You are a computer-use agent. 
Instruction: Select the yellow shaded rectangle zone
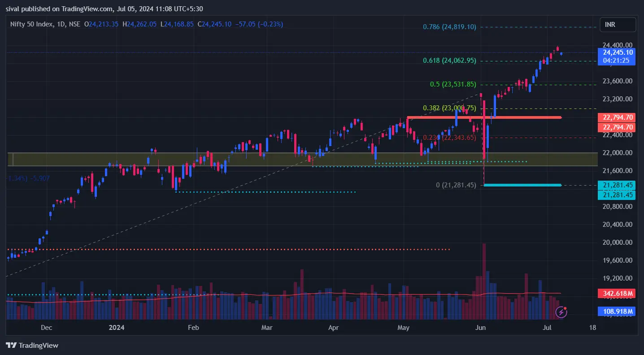click(x=303, y=159)
